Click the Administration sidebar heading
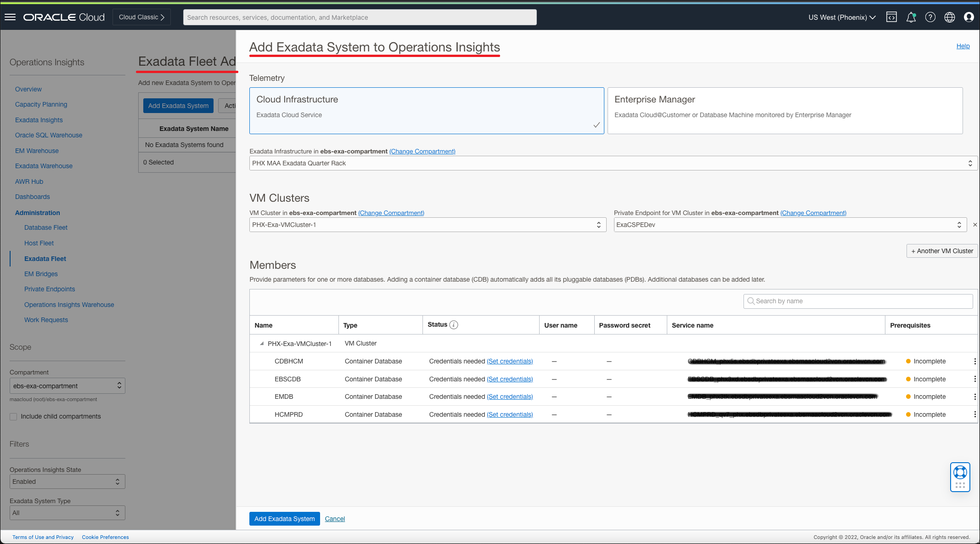Screen dimensions: 980x544 coord(37,213)
